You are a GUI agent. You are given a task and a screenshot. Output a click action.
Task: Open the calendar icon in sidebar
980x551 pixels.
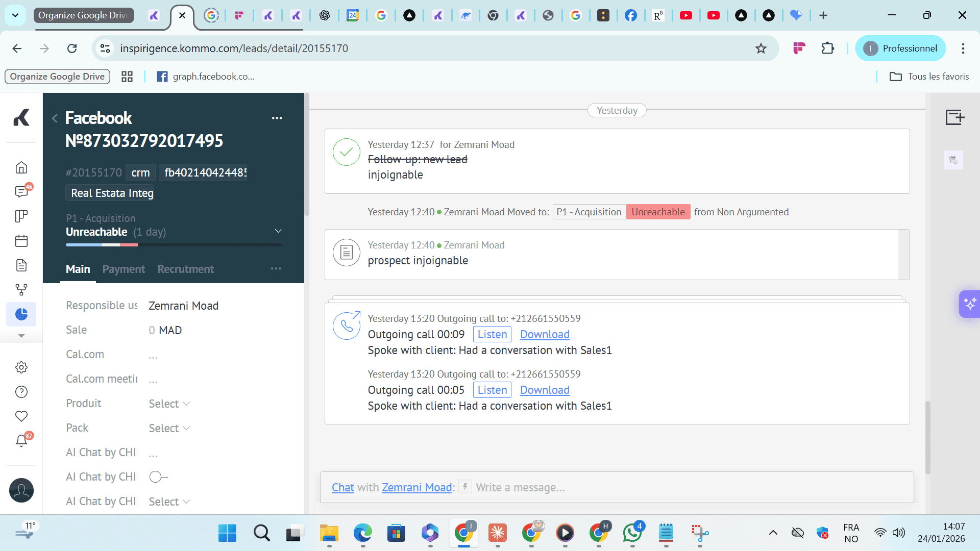[x=21, y=241]
